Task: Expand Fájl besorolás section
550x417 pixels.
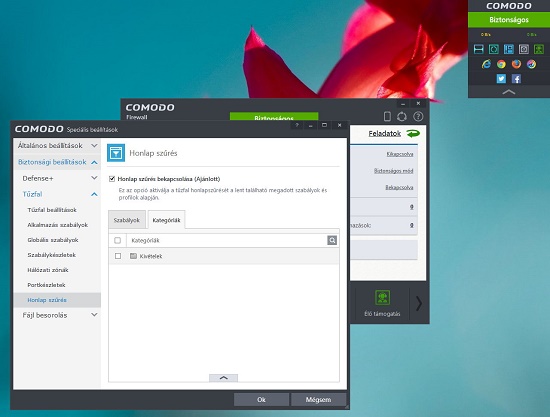Action: click(57, 315)
